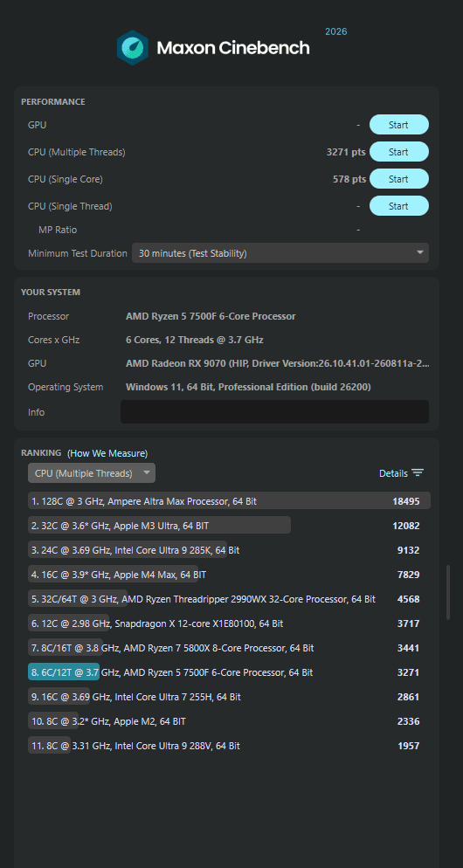Click the Details link in Ranking

(x=393, y=473)
